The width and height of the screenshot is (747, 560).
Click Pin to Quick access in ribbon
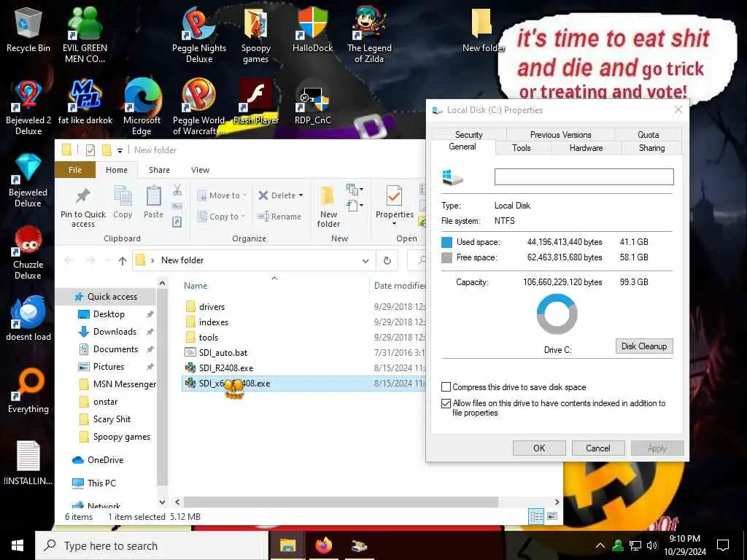coord(83,208)
